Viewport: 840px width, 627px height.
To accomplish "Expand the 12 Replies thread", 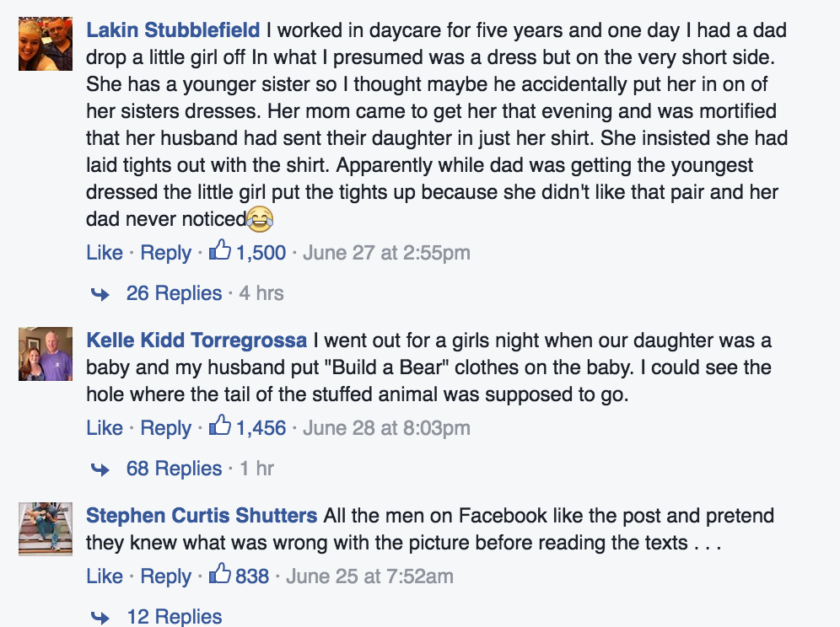I will coord(174,617).
